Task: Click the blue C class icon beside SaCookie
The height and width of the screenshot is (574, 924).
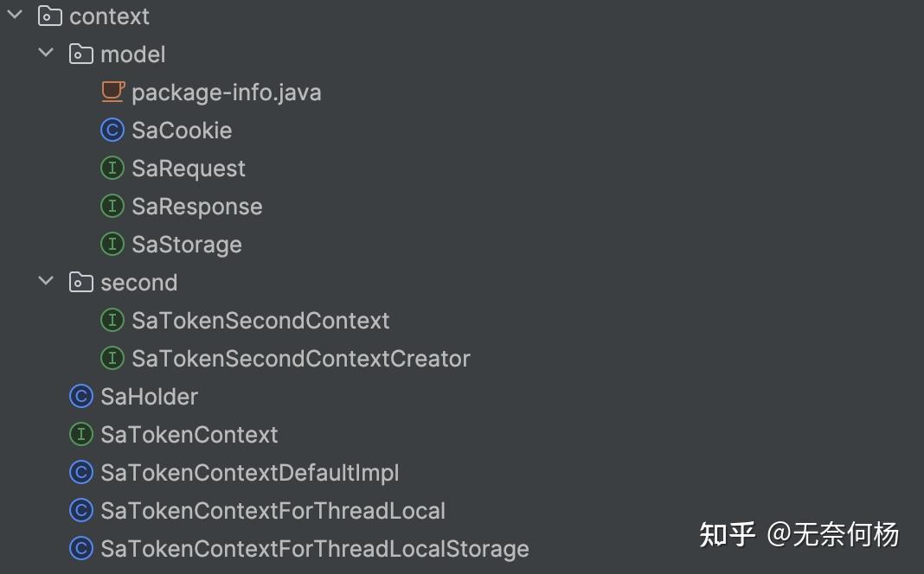Action: [x=112, y=130]
